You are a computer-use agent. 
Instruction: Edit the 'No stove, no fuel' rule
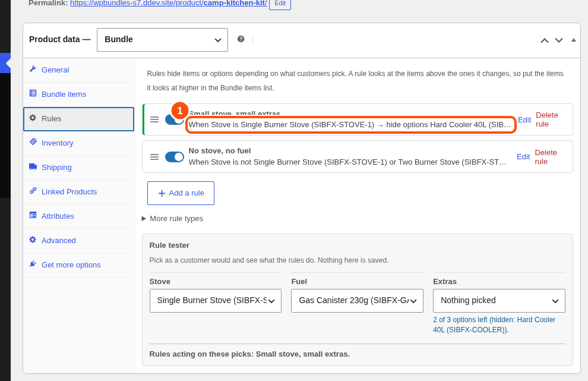[523, 157]
